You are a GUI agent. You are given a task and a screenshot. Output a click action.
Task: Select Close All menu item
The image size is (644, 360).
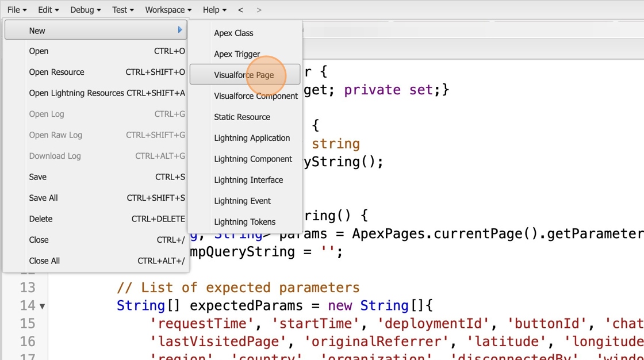(95, 261)
